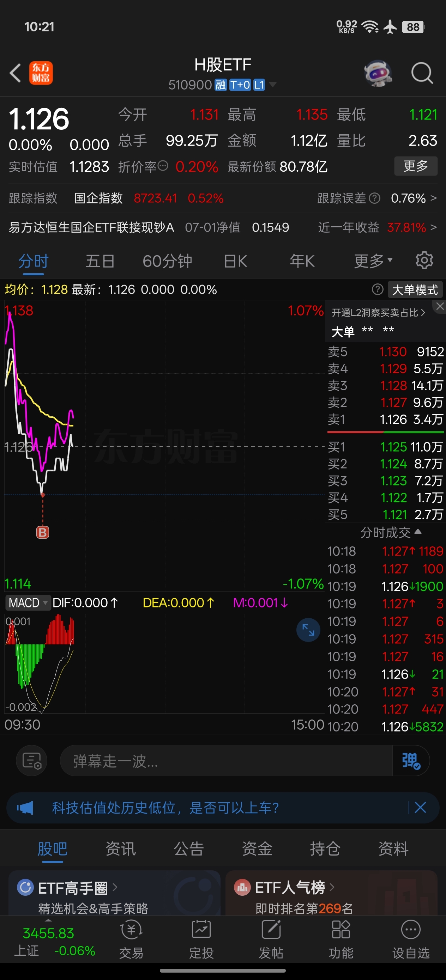
Task: Expand chart with fullscreen arrows icon
Action: pyautogui.click(x=308, y=630)
